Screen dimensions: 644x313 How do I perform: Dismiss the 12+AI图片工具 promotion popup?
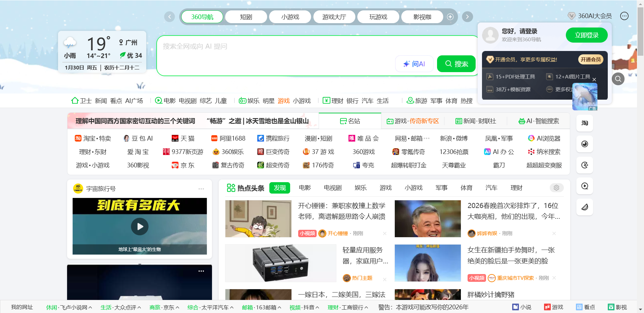pyautogui.click(x=594, y=80)
